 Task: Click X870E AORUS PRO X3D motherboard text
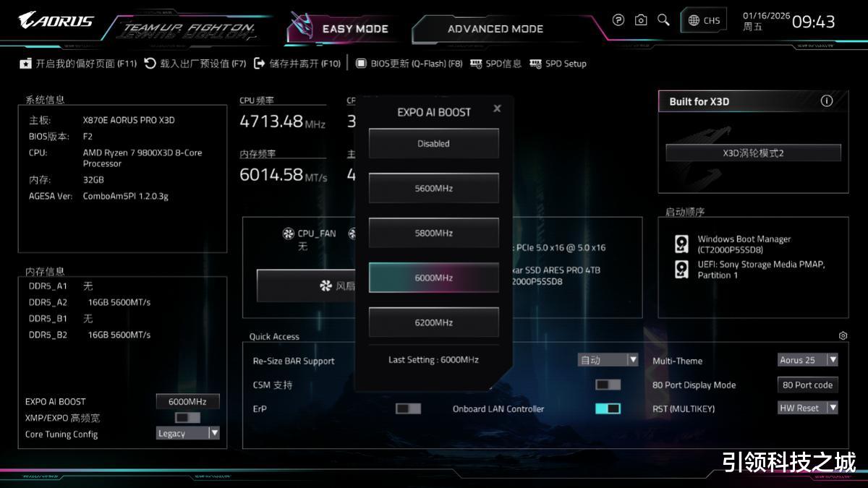(129, 120)
